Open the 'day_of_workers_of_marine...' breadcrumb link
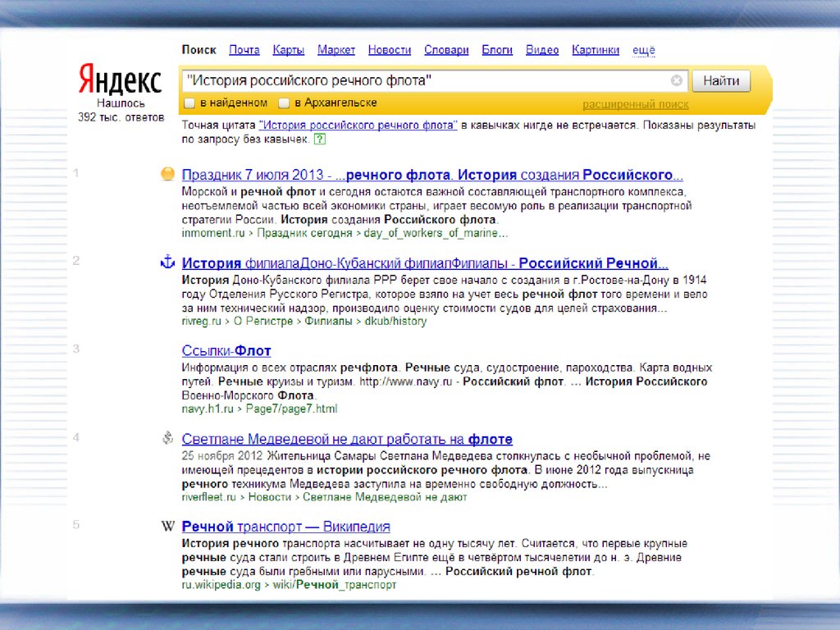This screenshot has height=630, width=840. click(436, 233)
